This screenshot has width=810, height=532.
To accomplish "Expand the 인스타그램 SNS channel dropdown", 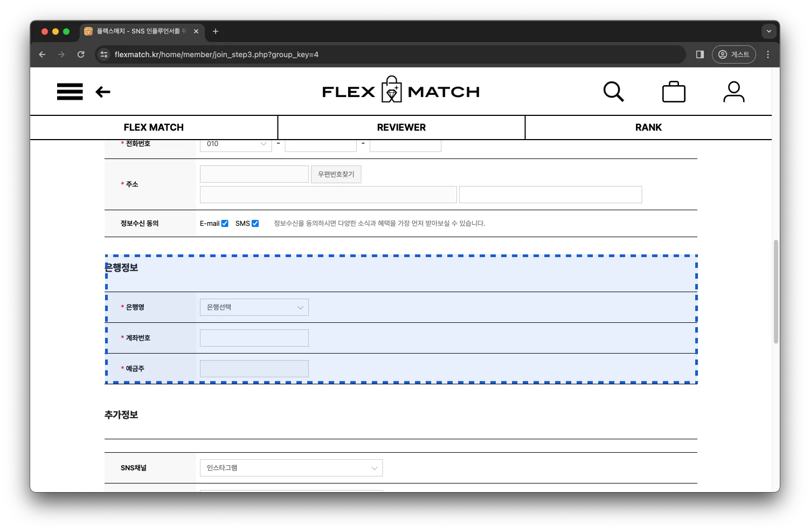I will pyautogui.click(x=291, y=468).
